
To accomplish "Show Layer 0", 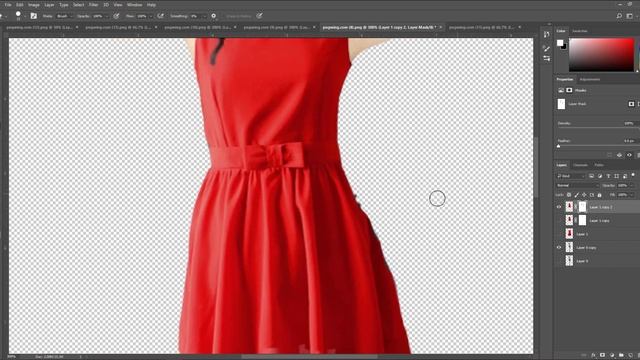I will [559, 261].
